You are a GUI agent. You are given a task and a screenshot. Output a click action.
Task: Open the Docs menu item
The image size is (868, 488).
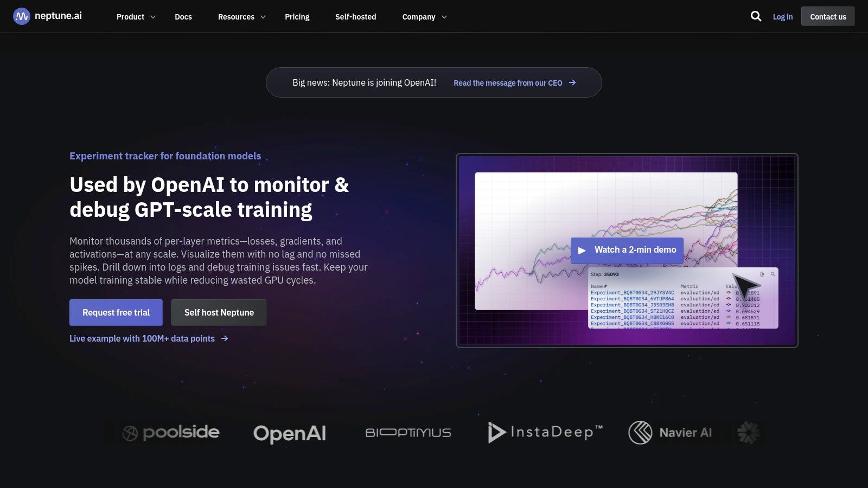pyautogui.click(x=183, y=17)
